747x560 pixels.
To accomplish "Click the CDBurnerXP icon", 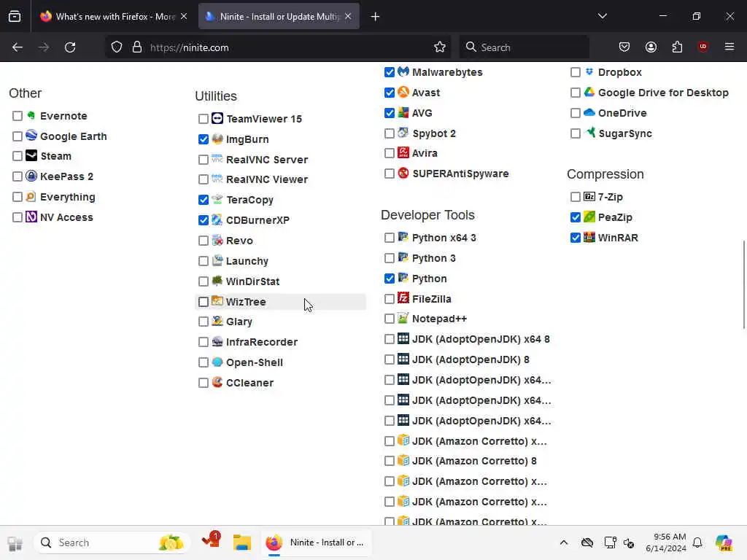I will (217, 219).
